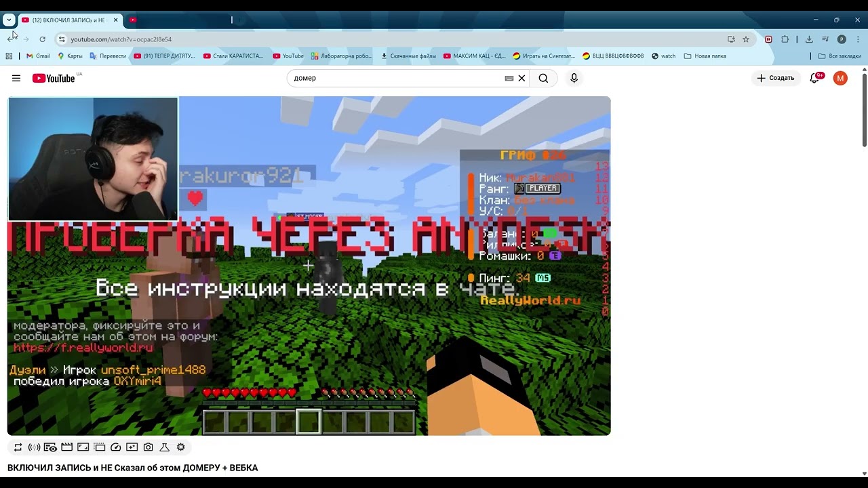Screen dimensions: 868x488
Task: Reload the page
Action: coord(43,39)
